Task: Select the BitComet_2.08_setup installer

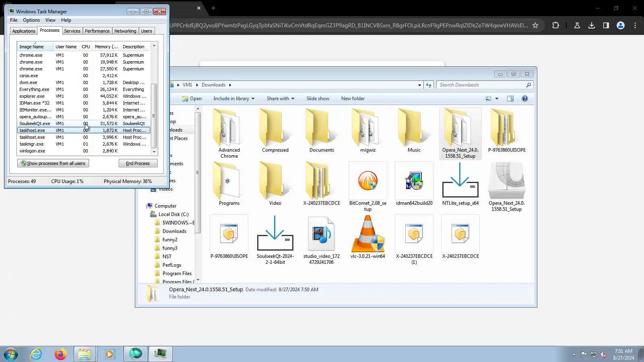Action: [x=368, y=187]
